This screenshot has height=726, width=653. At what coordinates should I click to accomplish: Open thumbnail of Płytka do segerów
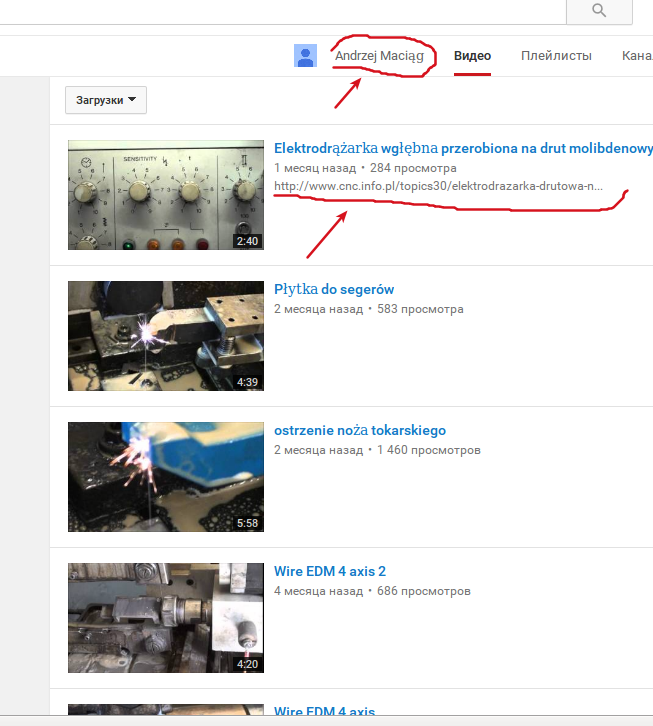click(x=166, y=336)
